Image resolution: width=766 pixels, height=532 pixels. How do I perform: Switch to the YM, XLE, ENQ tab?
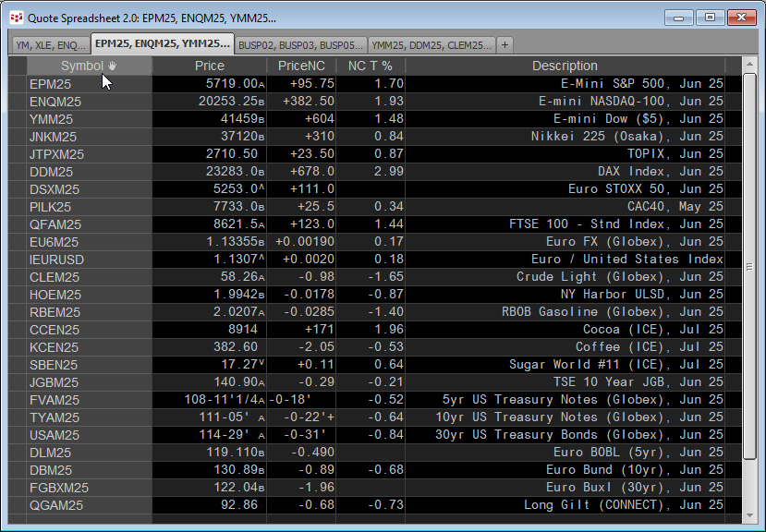coord(51,45)
